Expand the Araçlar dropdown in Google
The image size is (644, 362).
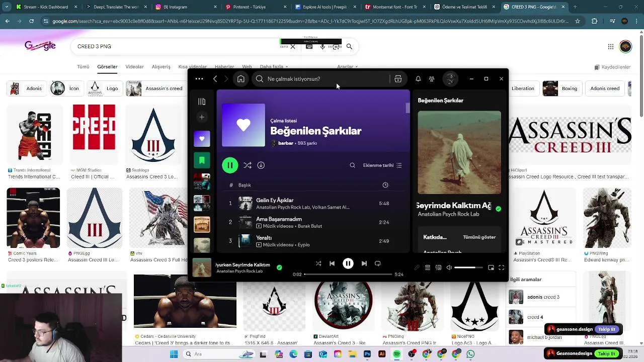[x=347, y=67]
